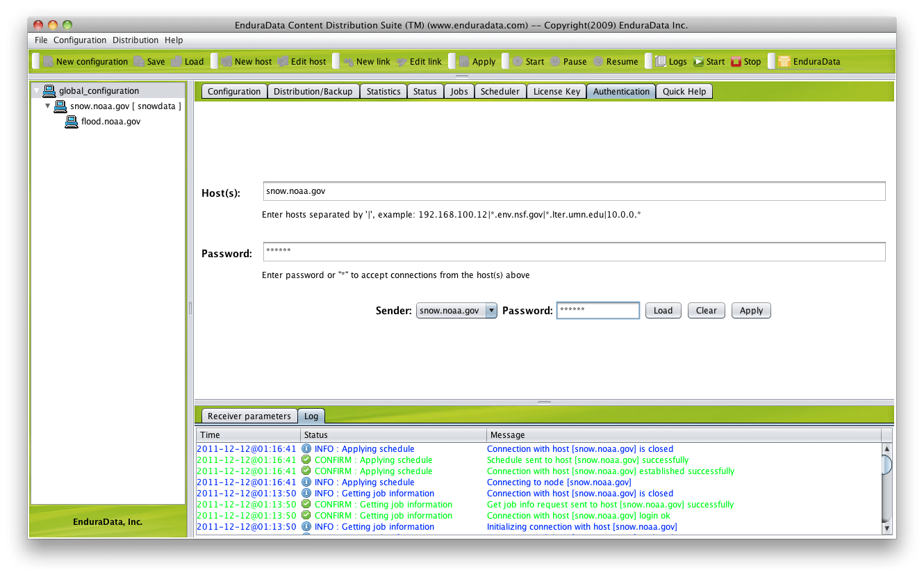This screenshot has width=924, height=577.
Task: Click the Pause toolbar icon
Action: [x=555, y=61]
